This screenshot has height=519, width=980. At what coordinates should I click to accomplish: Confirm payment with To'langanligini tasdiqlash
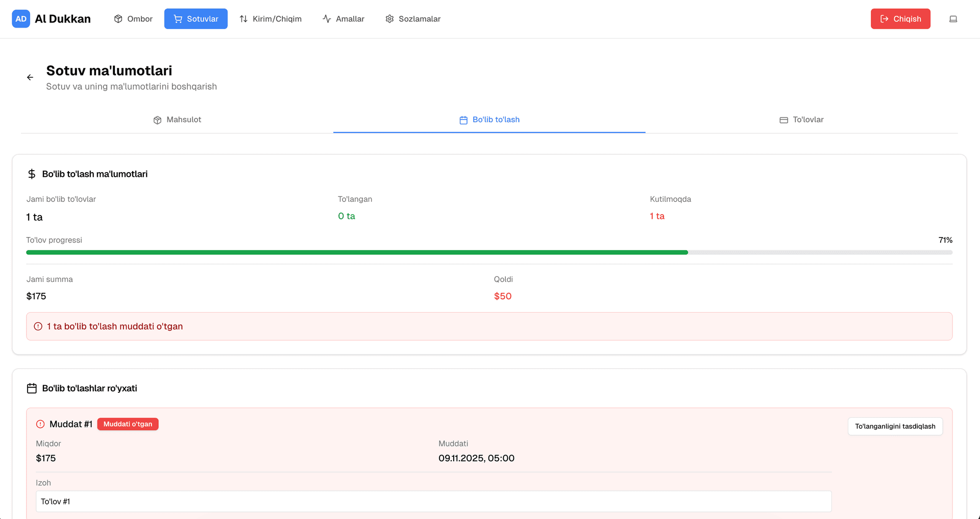895,427
